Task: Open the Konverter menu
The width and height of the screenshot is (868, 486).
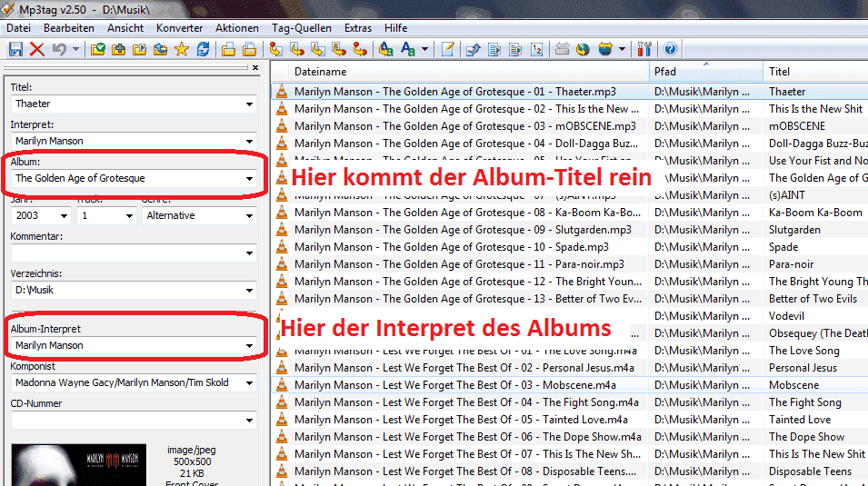Action: [x=179, y=27]
